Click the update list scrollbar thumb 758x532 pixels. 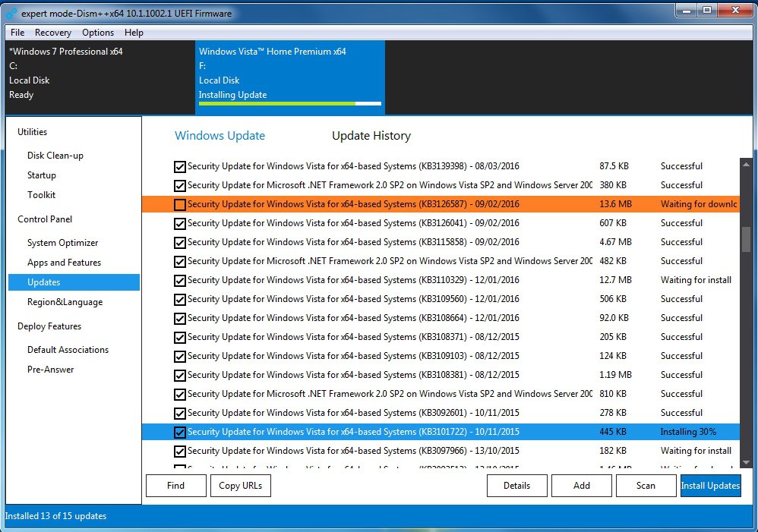point(746,240)
